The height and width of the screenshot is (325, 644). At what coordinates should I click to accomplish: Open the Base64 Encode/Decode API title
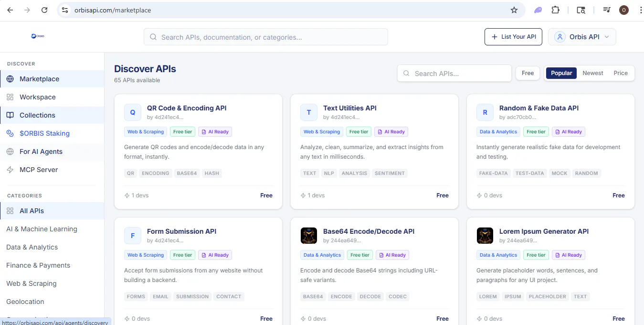point(369,231)
